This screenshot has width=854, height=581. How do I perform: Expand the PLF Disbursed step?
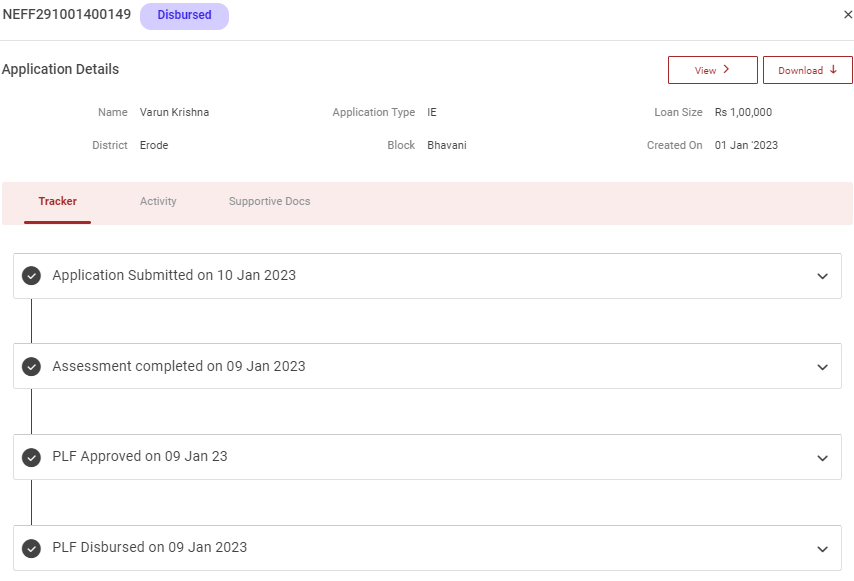(x=822, y=549)
